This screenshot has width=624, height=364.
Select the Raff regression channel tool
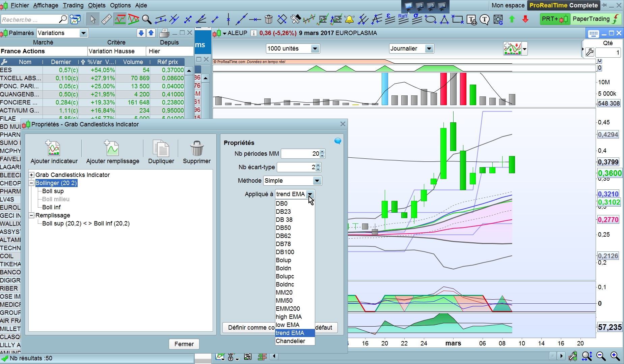pyautogui.click(x=403, y=19)
